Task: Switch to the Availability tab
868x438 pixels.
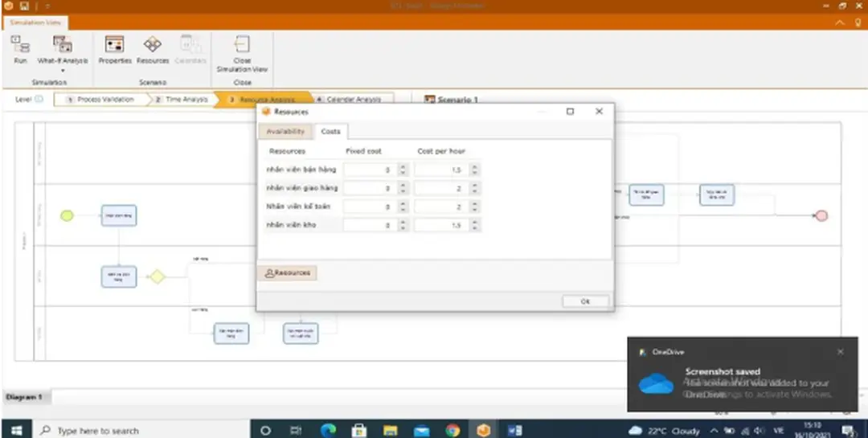Action: coord(285,131)
